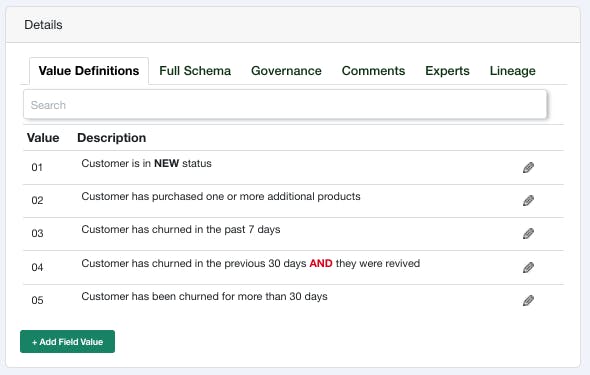Select value cell 04
The width and height of the screenshot is (590, 375).
pyautogui.click(x=37, y=267)
